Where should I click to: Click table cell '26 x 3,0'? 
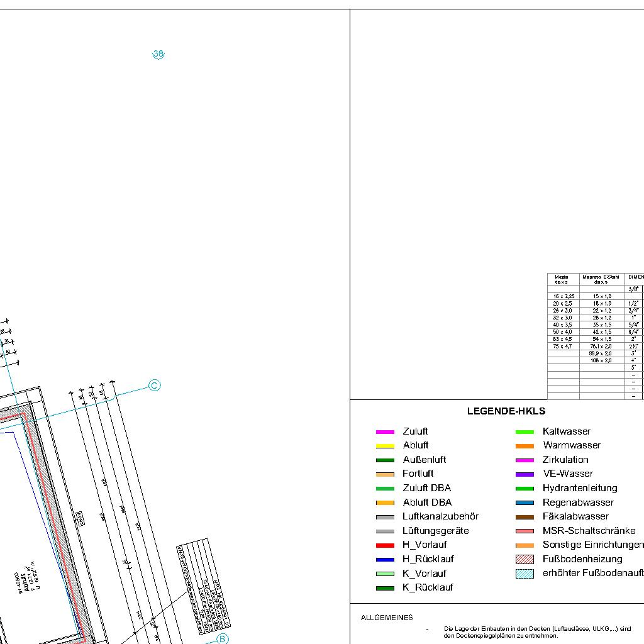pyautogui.click(x=562, y=311)
